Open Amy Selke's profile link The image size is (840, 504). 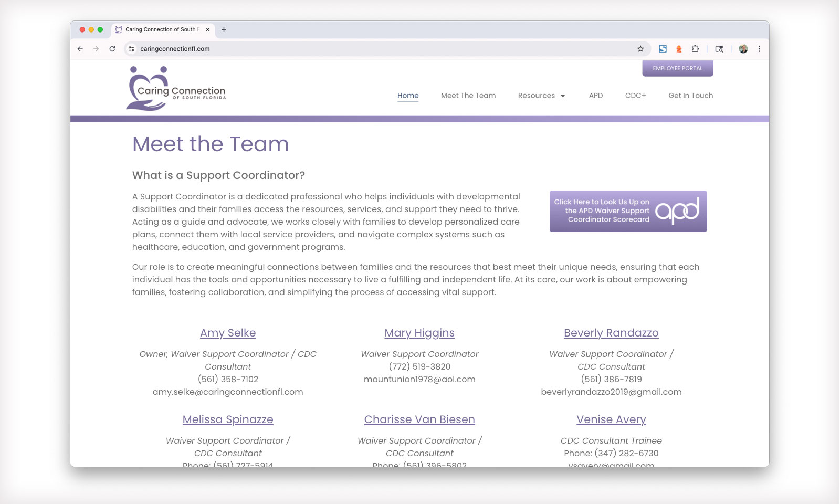[x=228, y=333]
